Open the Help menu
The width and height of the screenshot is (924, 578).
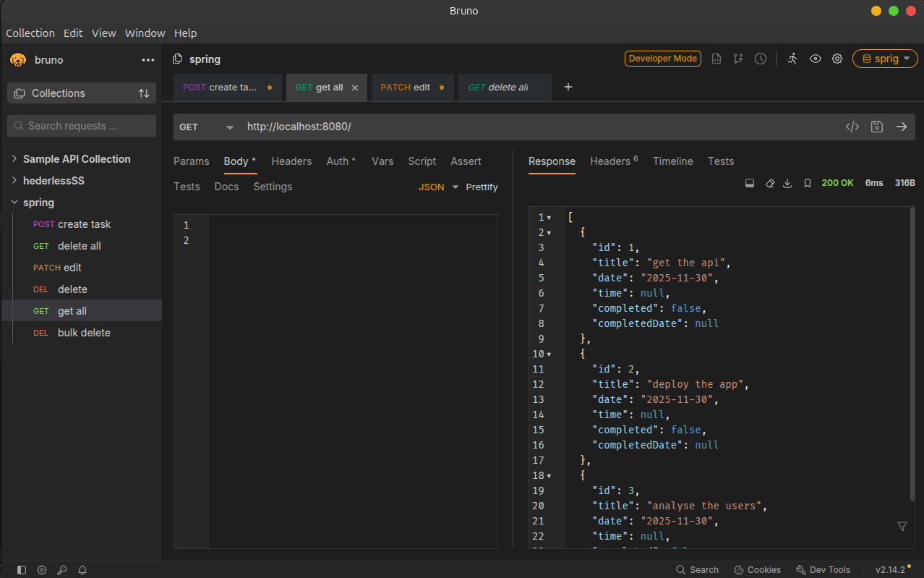[186, 33]
